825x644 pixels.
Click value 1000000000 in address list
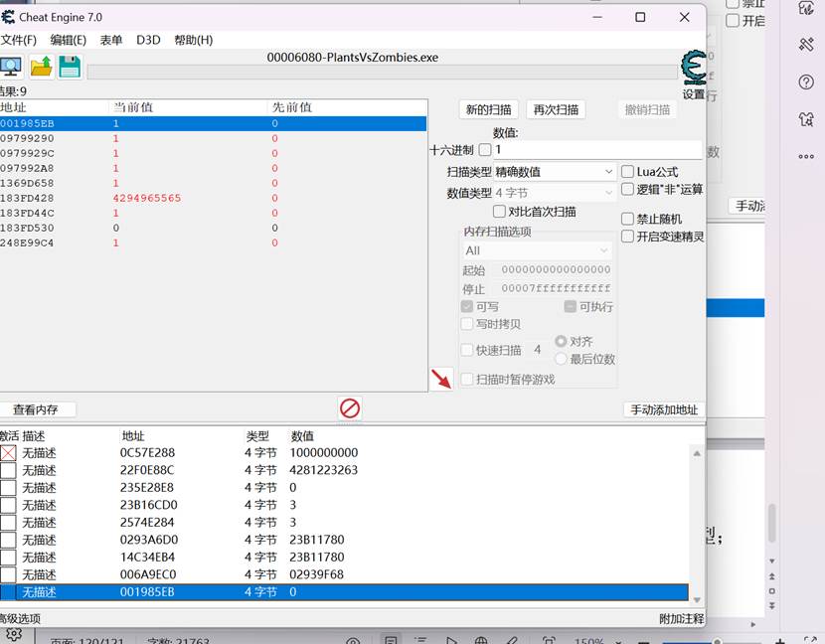[x=324, y=453]
